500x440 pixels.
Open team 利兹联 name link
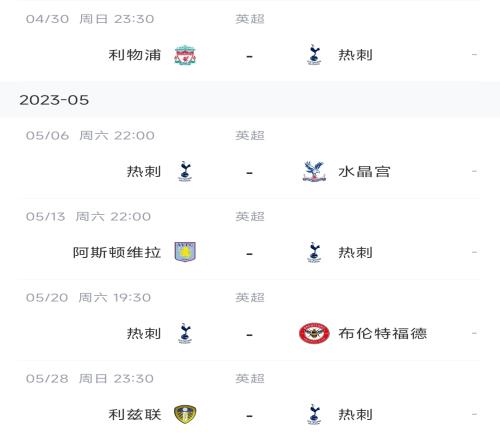coord(135,414)
